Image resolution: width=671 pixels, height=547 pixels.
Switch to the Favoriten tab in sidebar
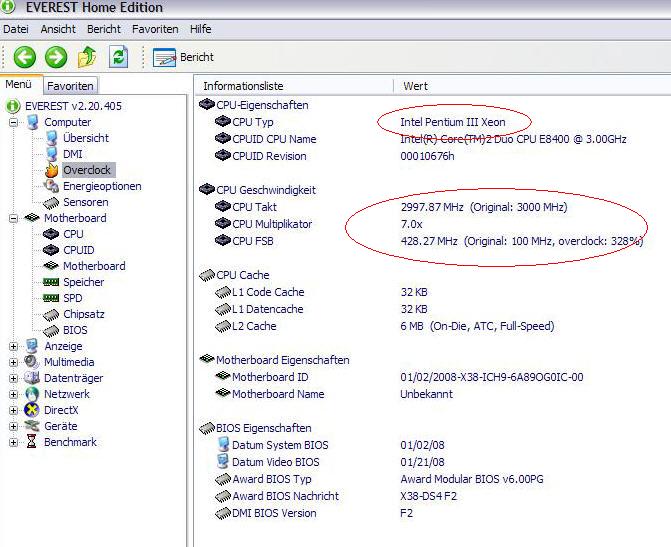70,86
